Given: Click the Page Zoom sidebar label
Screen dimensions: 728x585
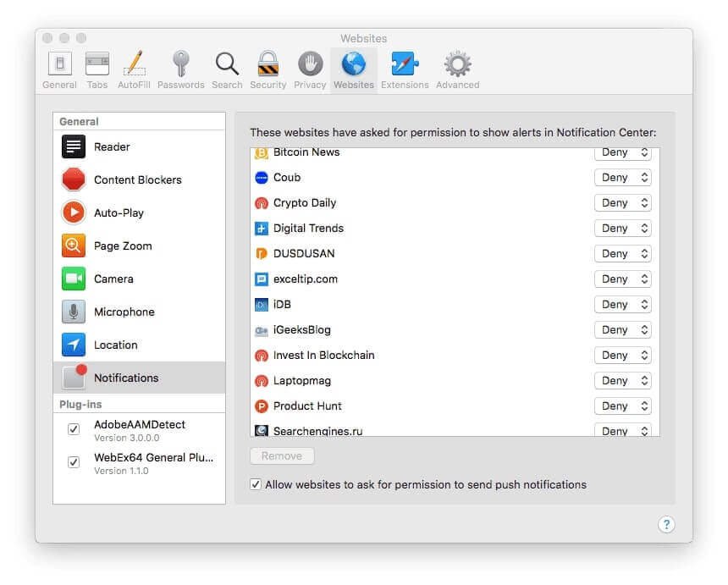Looking at the screenshot, I should click(123, 246).
